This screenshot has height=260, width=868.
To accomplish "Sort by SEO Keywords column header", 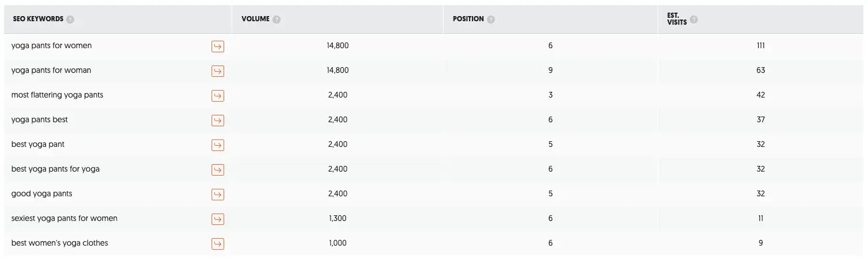I will (38, 19).
